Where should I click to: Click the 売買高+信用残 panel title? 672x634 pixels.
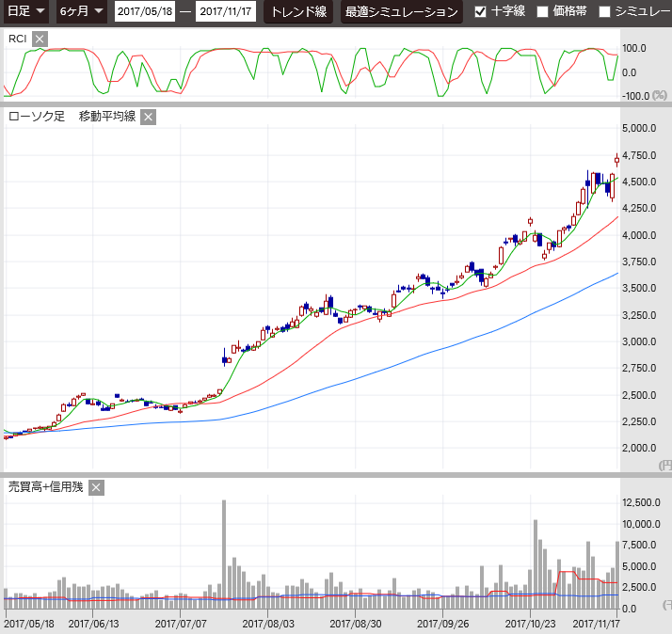(x=45, y=487)
